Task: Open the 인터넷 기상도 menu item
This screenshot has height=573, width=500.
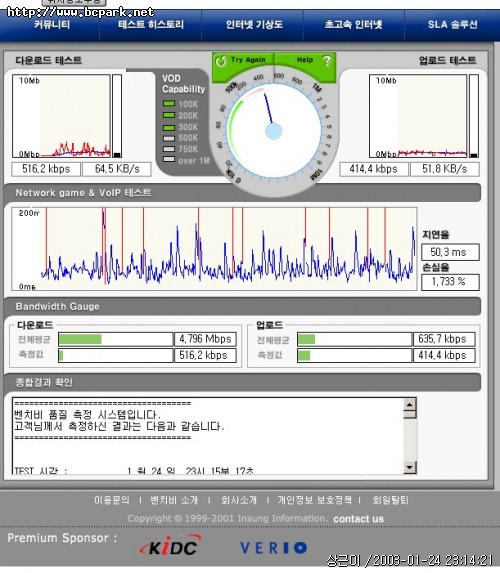Action: [x=254, y=24]
